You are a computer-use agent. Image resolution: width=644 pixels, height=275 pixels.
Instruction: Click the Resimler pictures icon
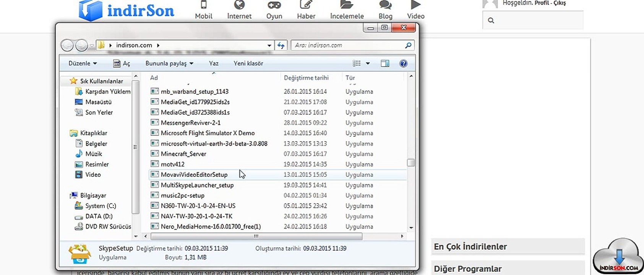coord(79,164)
